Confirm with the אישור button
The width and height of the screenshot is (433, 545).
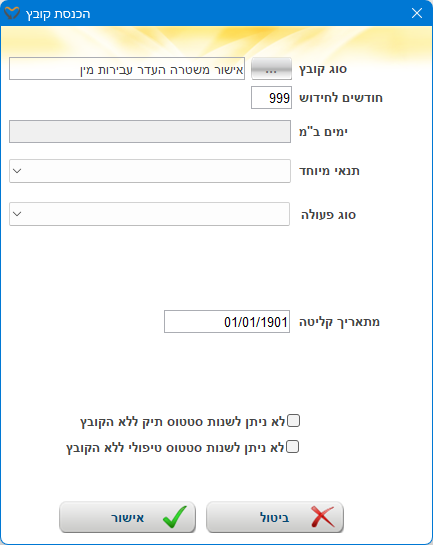pos(128,517)
